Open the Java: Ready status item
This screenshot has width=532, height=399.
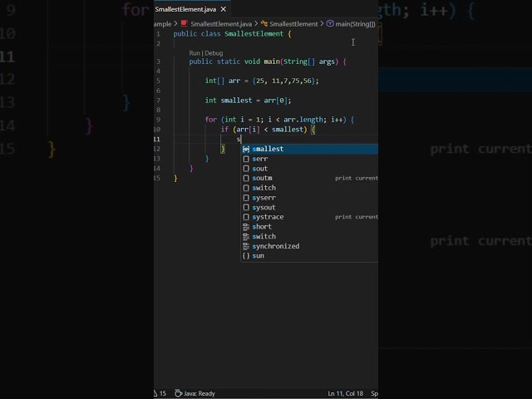point(195,393)
